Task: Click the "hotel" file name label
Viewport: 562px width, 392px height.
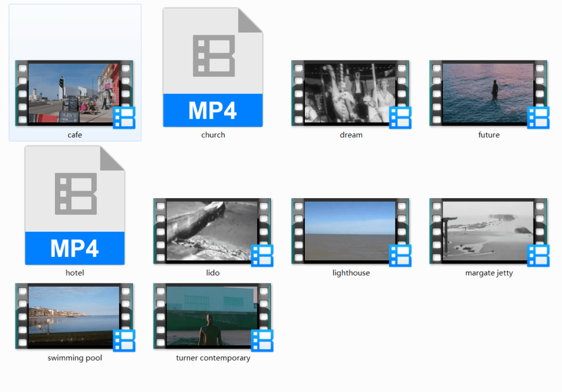Action: pyautogui.click(x=75, y=273)
